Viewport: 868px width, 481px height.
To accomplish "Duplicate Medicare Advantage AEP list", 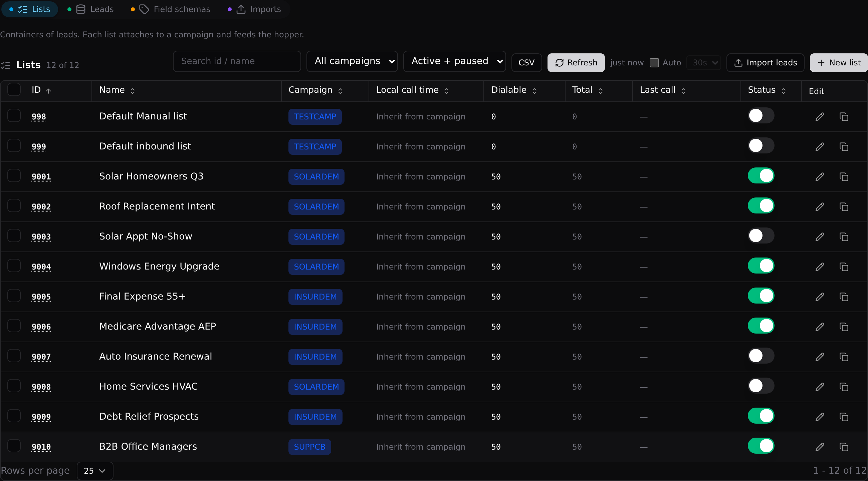I will tap(844, 327).
